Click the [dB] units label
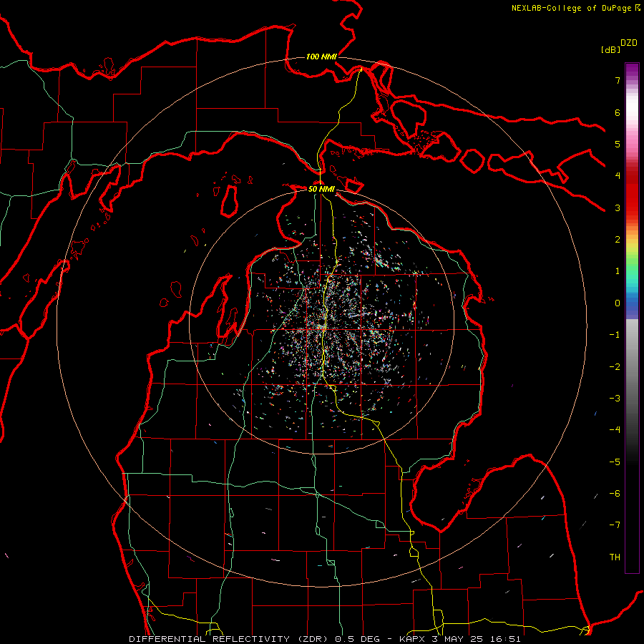This screenshot has width=644, height=644. (611, 50)
